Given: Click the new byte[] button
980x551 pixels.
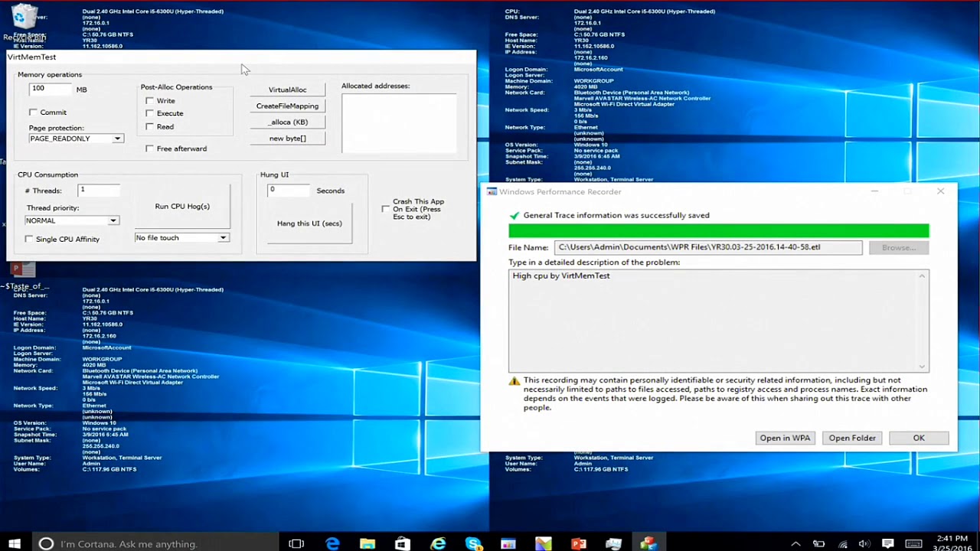Looking at the screenshot, I should click(x=287, y=138).
